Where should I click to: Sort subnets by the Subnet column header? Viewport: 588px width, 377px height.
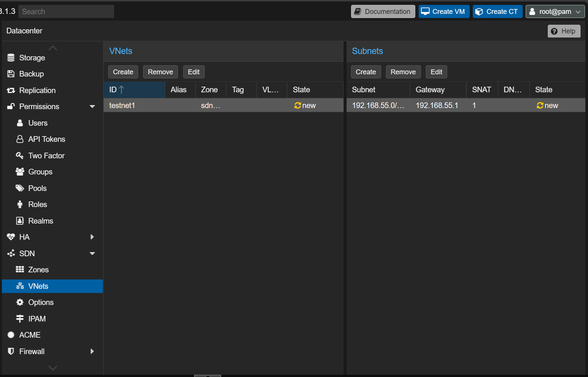coord(378,90)
